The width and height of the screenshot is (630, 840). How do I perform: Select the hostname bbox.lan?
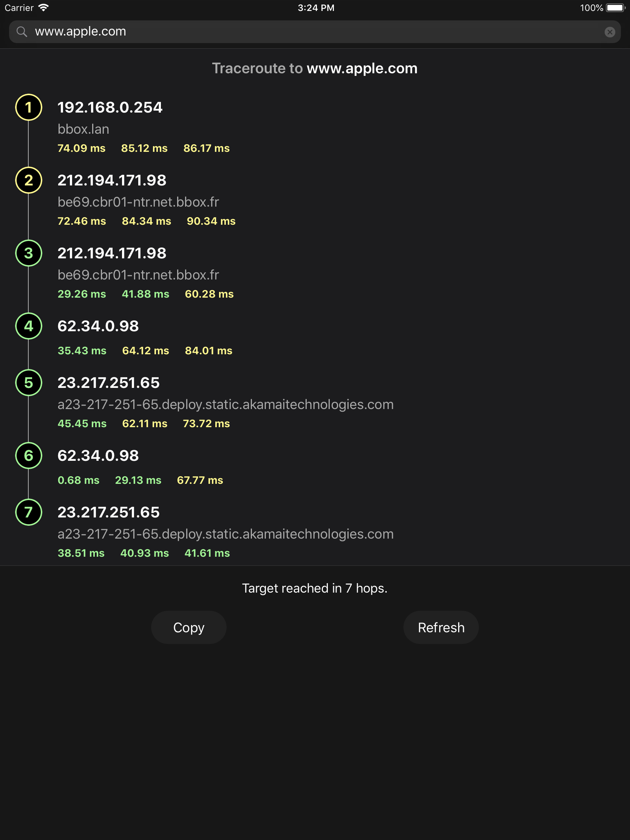click(x=83, y=129)
